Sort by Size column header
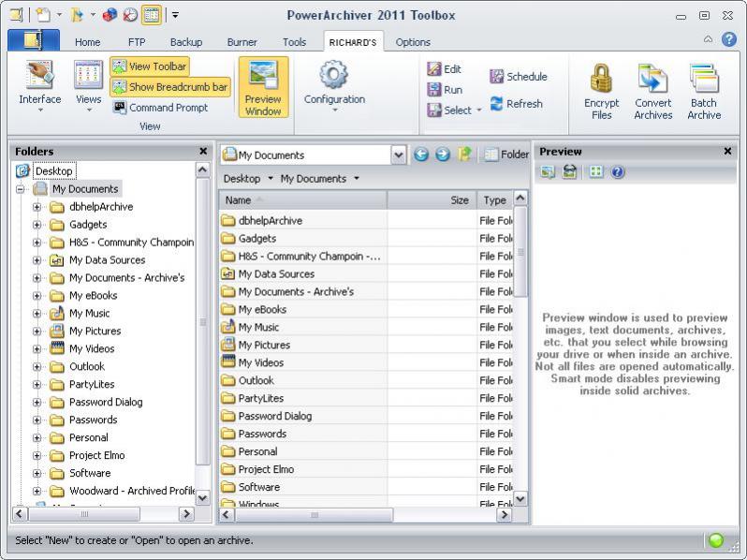The width and height of the screenshot is (747, 560). tap(432, 200)
